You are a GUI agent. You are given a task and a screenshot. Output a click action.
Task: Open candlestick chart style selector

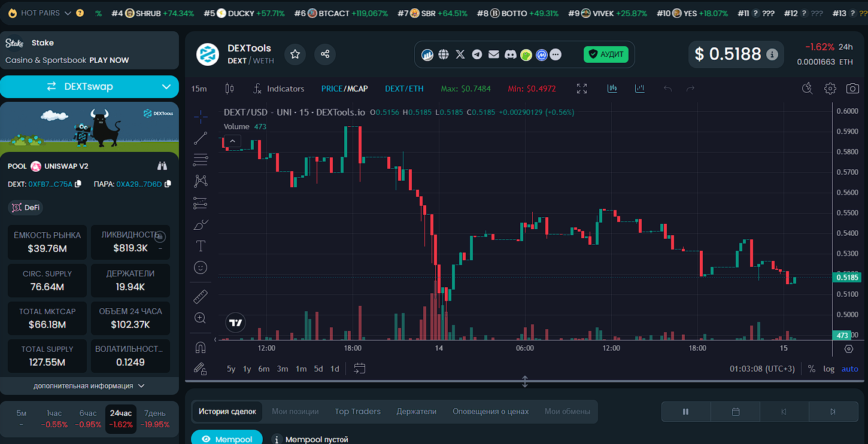[x=229, y=89]
